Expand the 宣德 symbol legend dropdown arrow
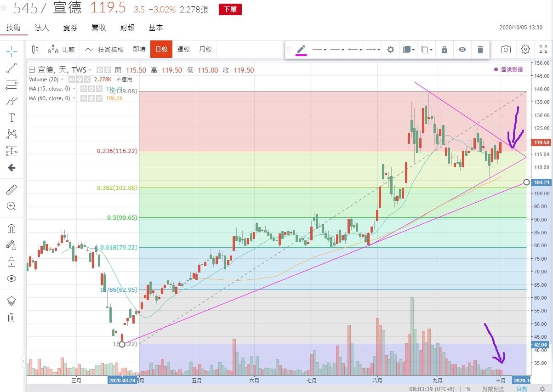The width and height of the screenshot is (553, 392). click(x=90, y=70)
